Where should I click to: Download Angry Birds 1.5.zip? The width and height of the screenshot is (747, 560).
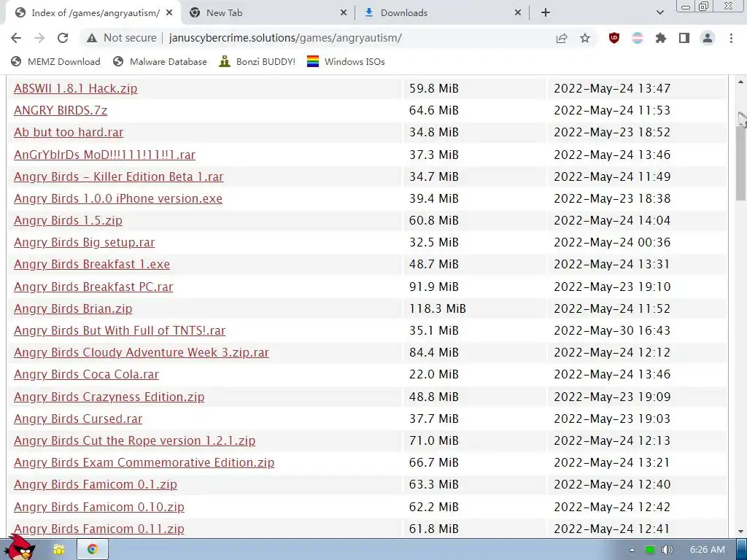[68, 220]
